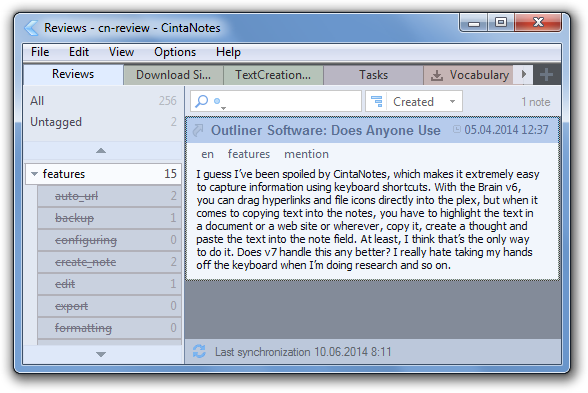Click the Vocabulary tab download icon
This screenshot has height=393, width=588.
pyautogui.click(x=436, y=75)
